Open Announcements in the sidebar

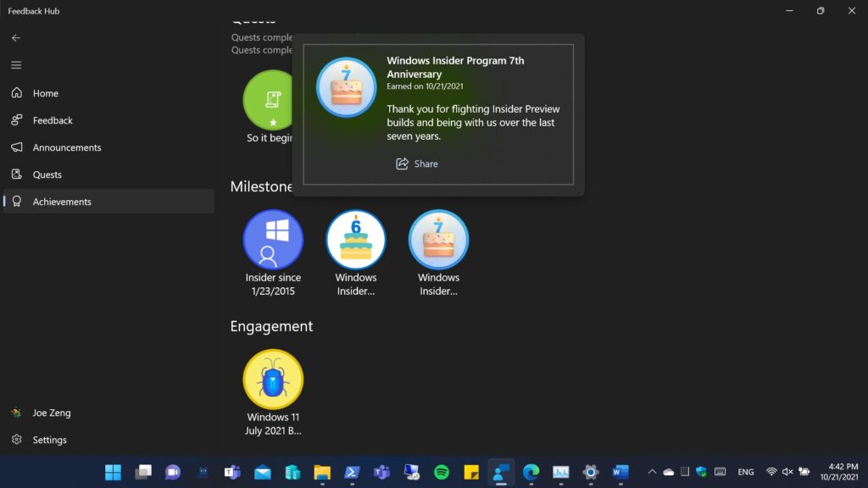pos(66,147)
